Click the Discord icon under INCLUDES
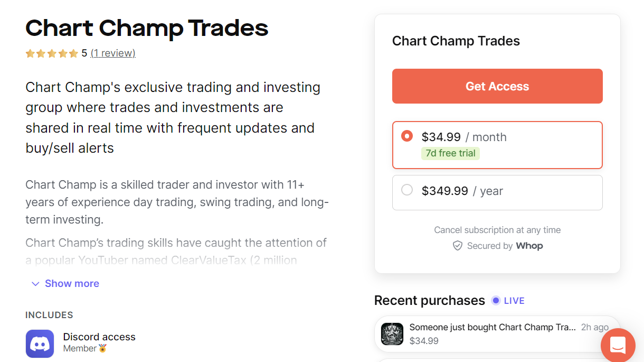The image size is (644, 362). [x=40, y=344]
